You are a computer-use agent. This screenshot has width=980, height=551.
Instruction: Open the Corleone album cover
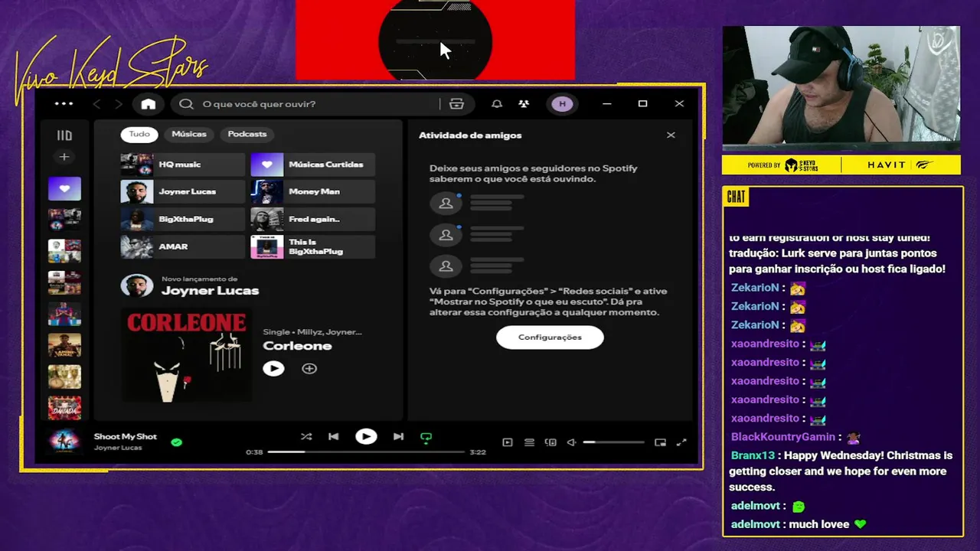(186, 354)
